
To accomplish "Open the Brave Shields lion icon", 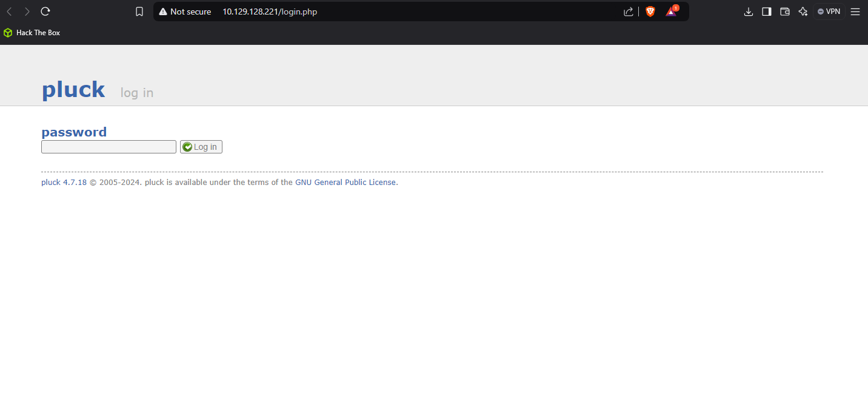I will 650,12.
